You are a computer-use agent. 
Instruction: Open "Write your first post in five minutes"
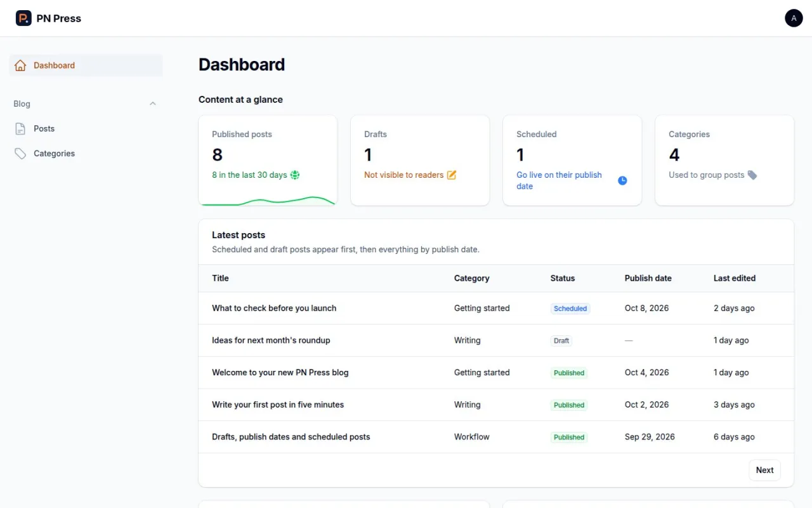[278, 404]
